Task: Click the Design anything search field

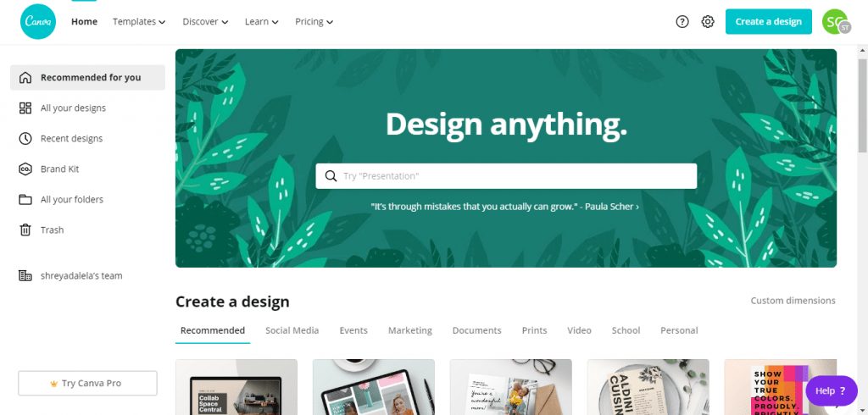Action: pos(506,176)
